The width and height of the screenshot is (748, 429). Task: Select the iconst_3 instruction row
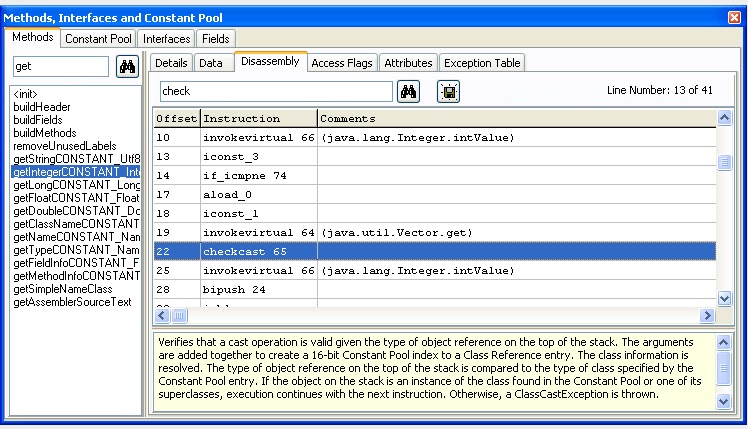(x=435, y=157)
